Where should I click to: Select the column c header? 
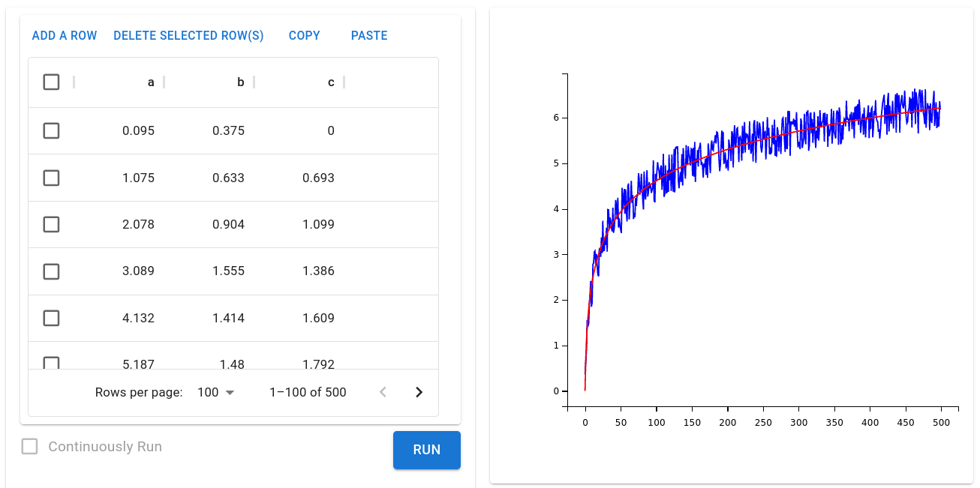click(330, 82)
